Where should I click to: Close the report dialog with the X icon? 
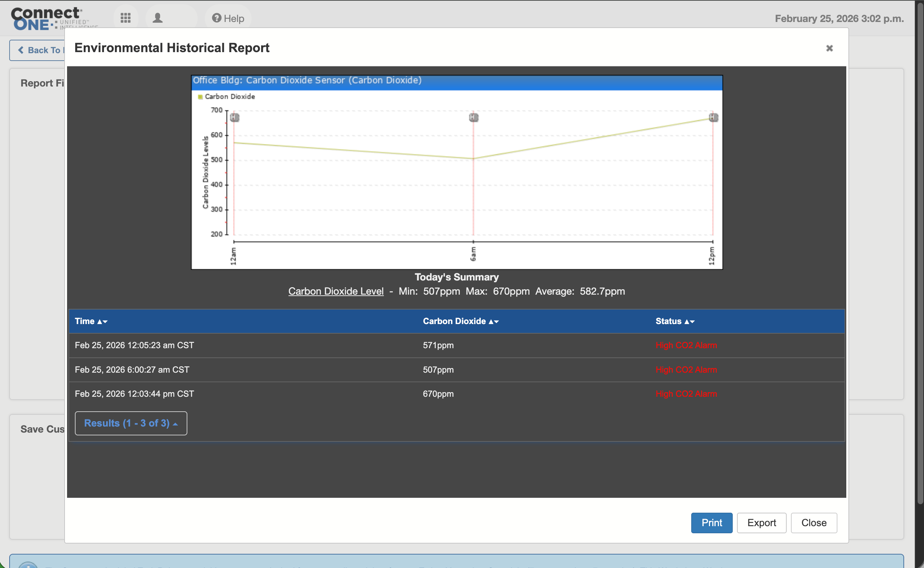829,48
